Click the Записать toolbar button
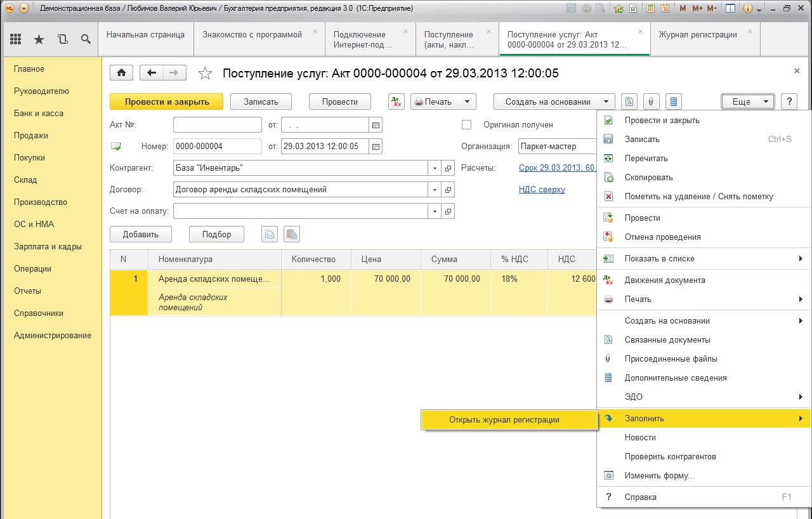This screenshot has height=519, width=812. click(261, 102)
